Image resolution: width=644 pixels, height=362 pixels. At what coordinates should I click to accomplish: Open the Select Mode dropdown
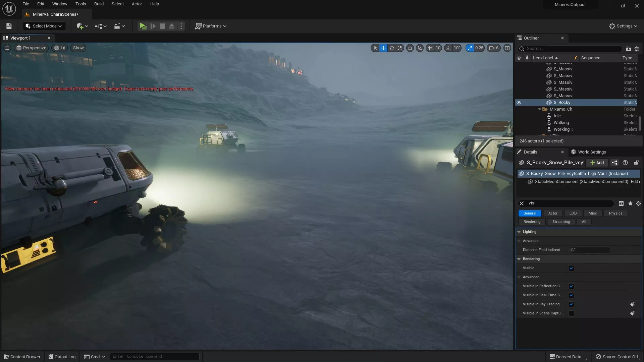pos(44,26)
